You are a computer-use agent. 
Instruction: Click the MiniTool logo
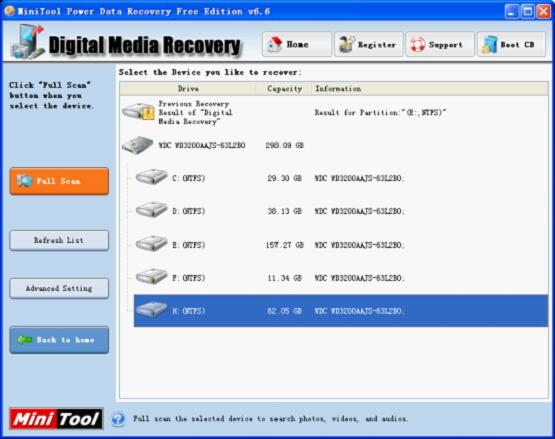tap(56, 419)
